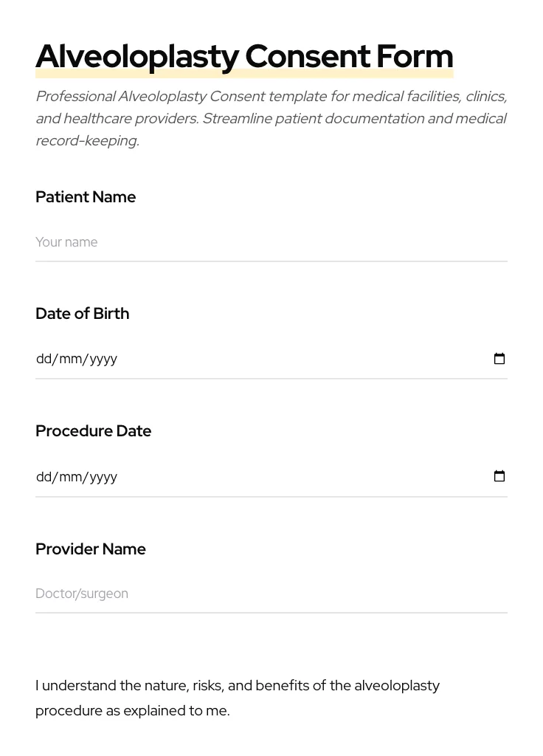Viewport: 543px width, 756px height.
Task: Click the underline below the Provider Name field
Action: [x=271, y=614]
